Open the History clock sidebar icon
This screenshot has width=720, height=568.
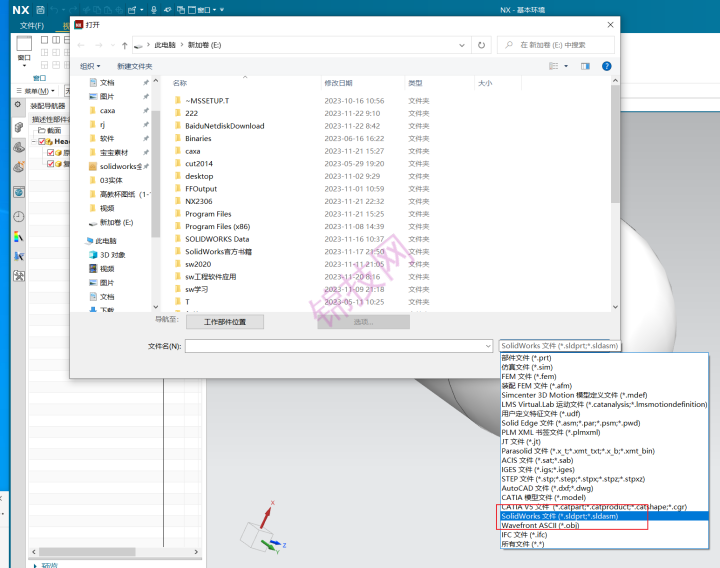(19, 216)
